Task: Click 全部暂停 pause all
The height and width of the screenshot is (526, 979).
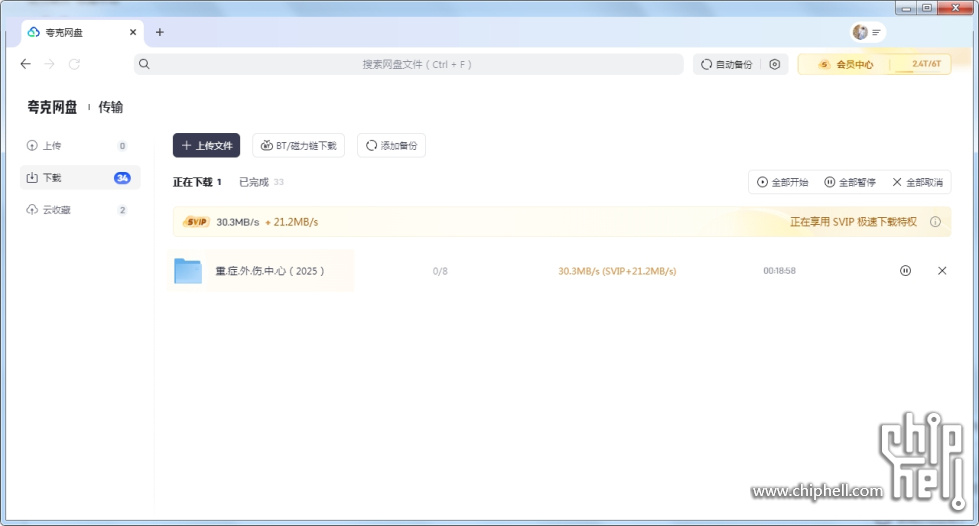Action: [850, 182]
